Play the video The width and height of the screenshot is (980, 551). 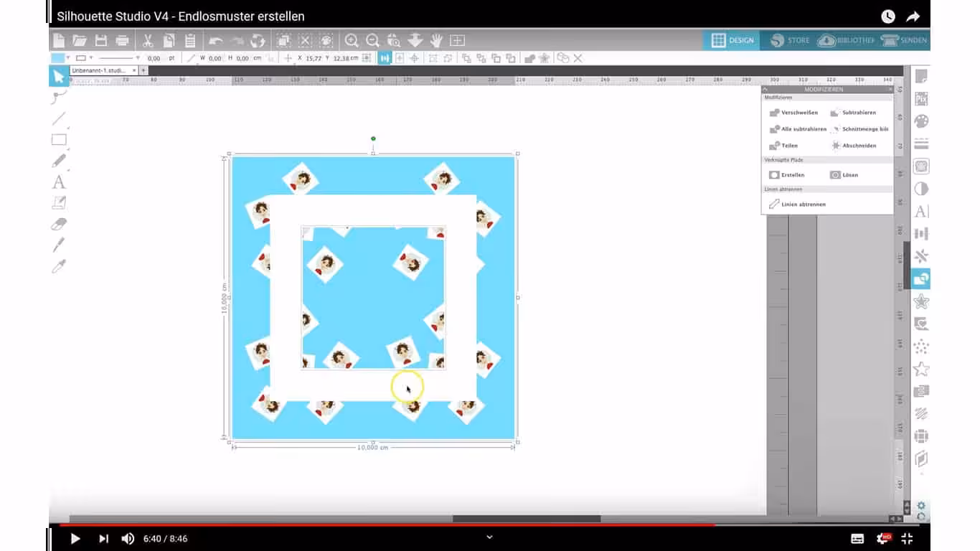[75, 539]
